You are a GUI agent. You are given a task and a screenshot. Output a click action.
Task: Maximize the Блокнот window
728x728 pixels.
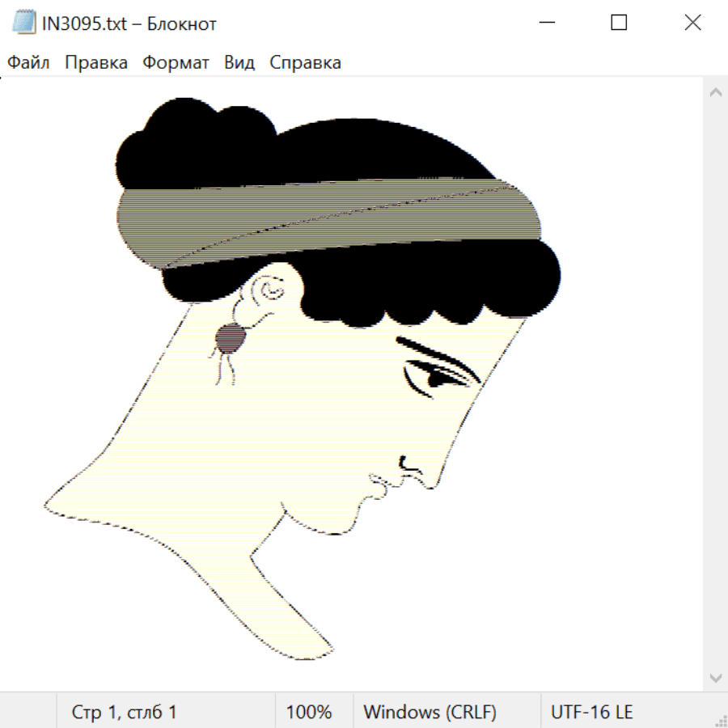[x=619, y=23]
